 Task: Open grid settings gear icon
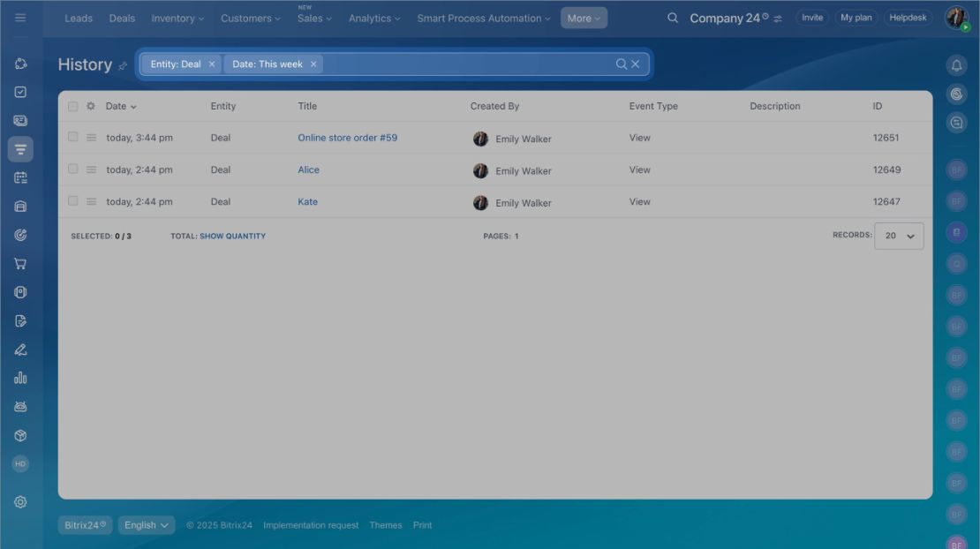91,106
